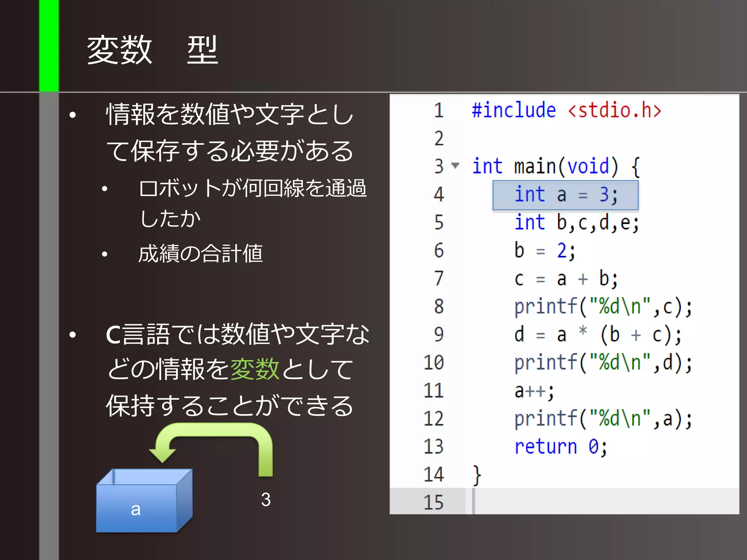Click the bullet text '成績の合計値'
Viewport: 747px width, 560px height.
click(201, 253)
